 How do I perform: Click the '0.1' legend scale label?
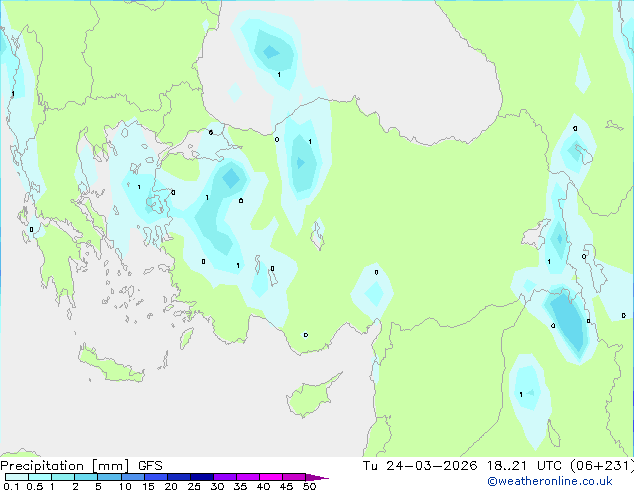pos(11,486)
